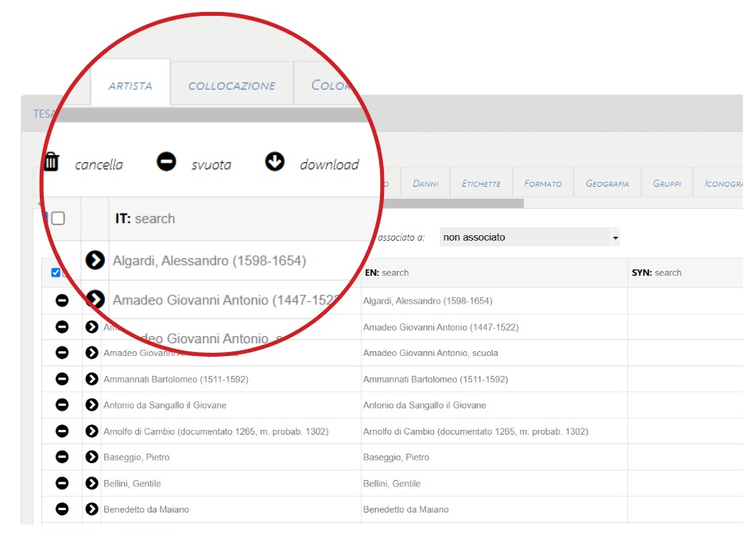Click arrow icon beside Antonio da Sangallo
The height and width of the screenshot is (534, 756).
click(x=91, y=405)
